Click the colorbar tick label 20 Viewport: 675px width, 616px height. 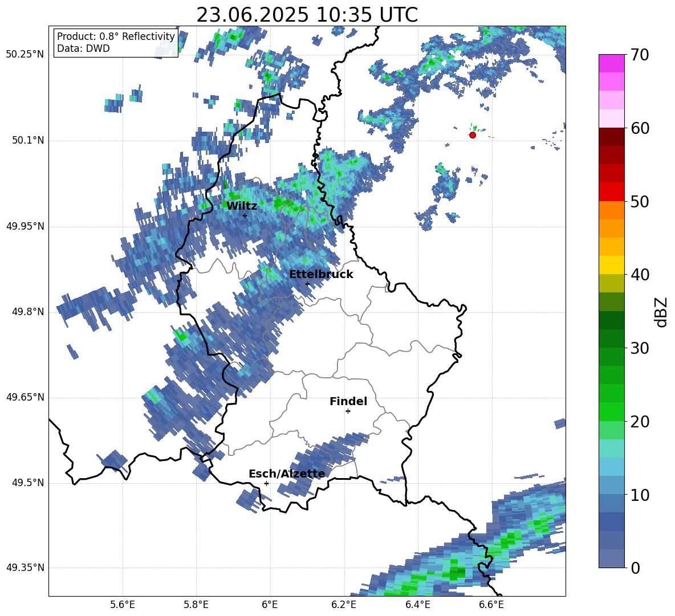tap(640, 422)
